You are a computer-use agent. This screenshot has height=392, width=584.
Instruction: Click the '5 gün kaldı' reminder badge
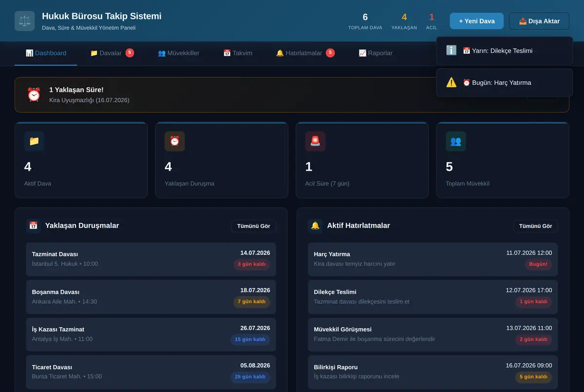[533, 377]
